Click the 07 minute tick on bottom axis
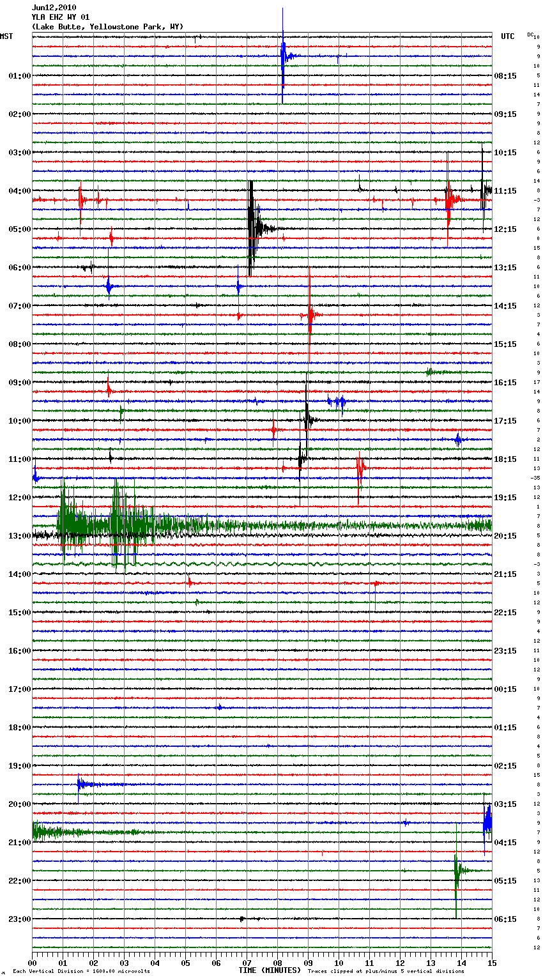 click(x=247, y=963)
